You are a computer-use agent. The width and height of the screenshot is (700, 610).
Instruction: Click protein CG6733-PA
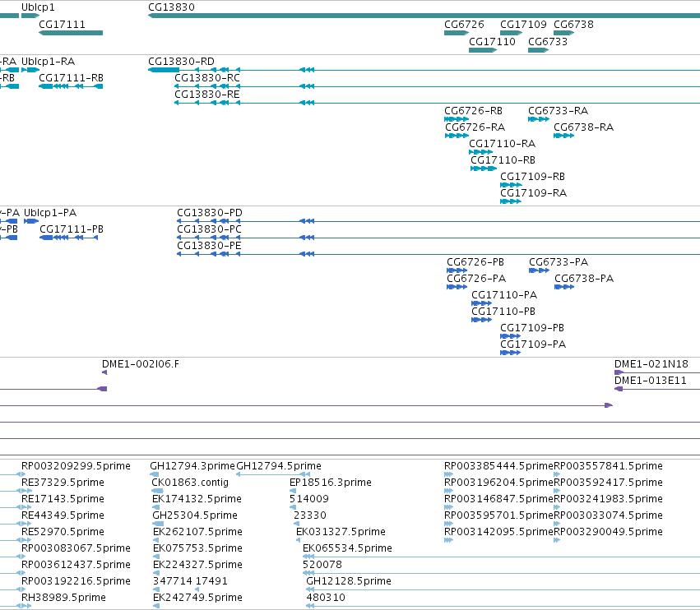point(540,270)
